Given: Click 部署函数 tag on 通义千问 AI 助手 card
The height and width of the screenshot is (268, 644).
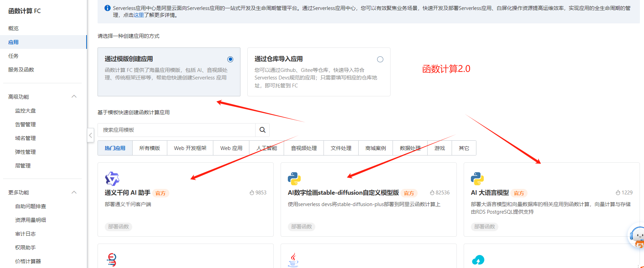Looking at the screenshot, I should 118,226.
